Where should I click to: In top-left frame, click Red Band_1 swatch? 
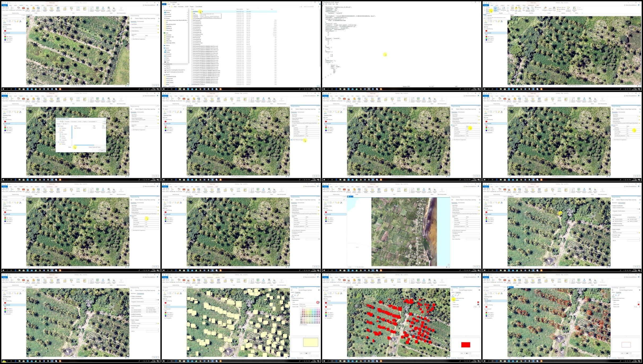pos(5,37)
